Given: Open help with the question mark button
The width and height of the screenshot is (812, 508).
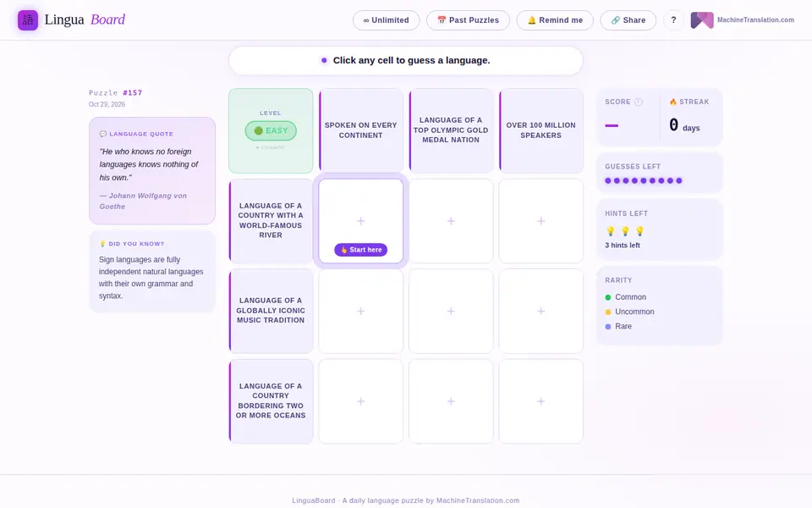Looking at the screenshot, I should tap(673, 20).
